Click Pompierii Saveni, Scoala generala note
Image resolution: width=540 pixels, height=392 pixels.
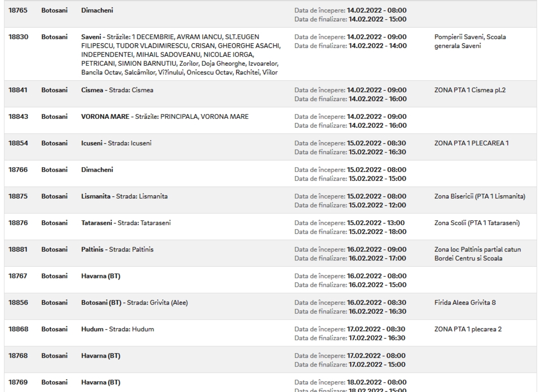coord(470,41)
